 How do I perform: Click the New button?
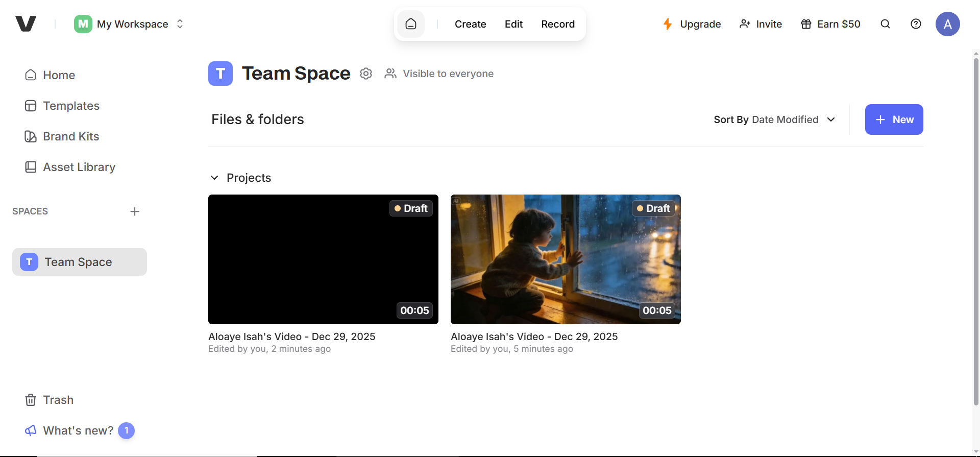pos(894,119)
